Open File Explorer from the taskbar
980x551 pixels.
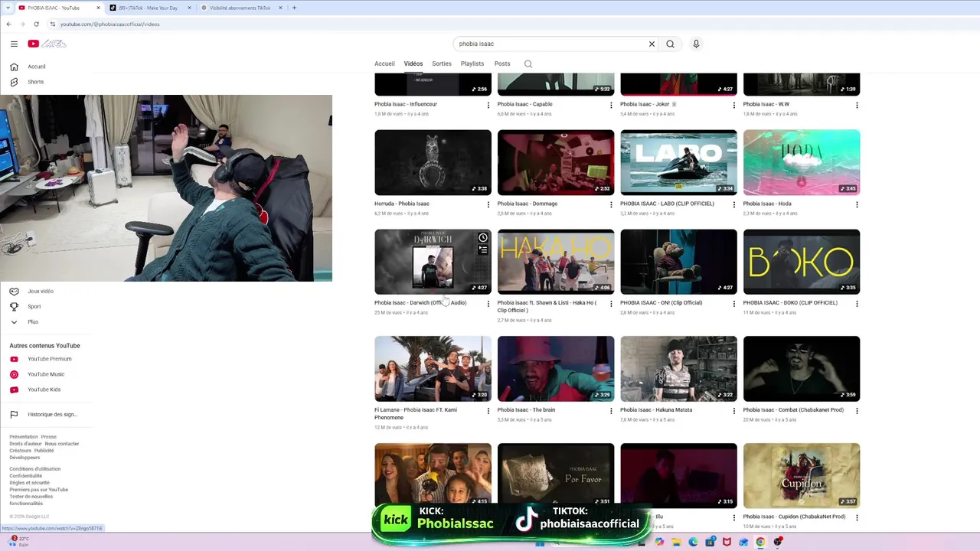click(x=676, y=542)
